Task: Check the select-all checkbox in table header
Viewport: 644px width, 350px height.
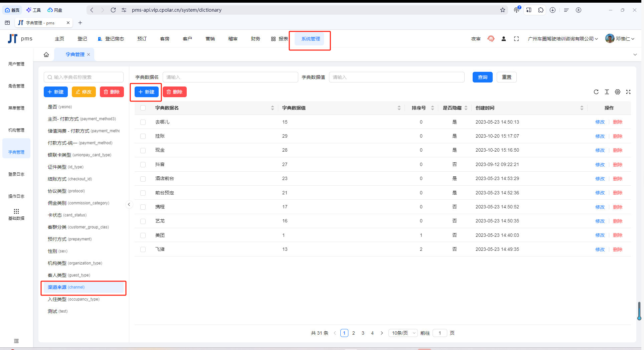Action: 143,108
